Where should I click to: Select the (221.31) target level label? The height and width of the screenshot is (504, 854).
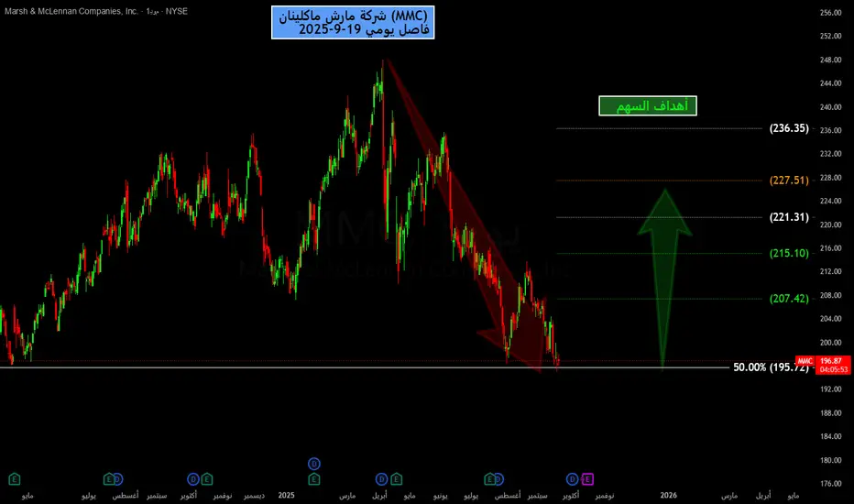[x=789, y=217]
